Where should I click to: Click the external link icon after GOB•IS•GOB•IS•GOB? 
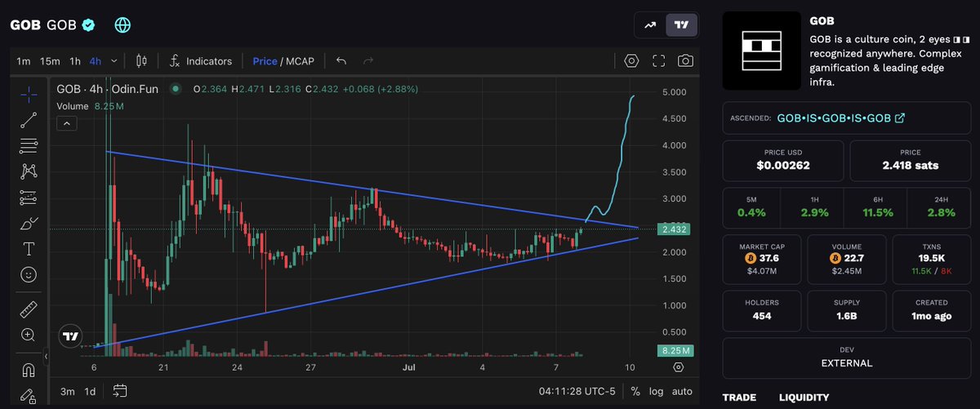pos(900,118)
